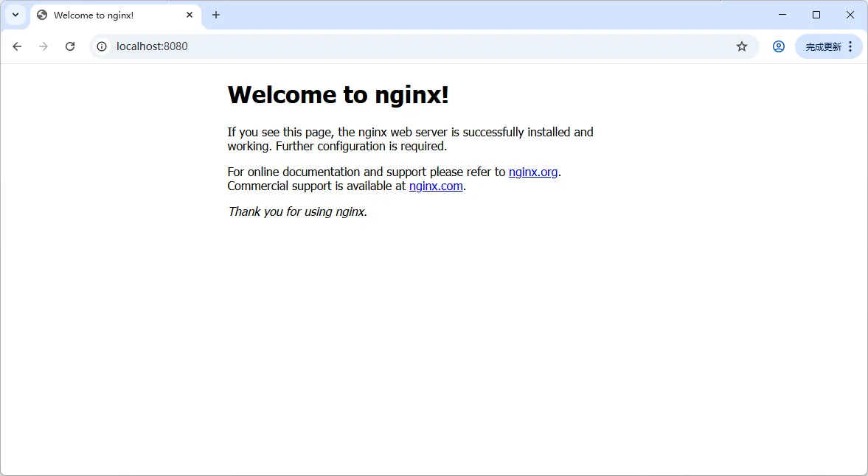Open the three-dot Chrome menu
Image resolution: width=868 pixels, height=476 pixels.
tap(850, 46)
